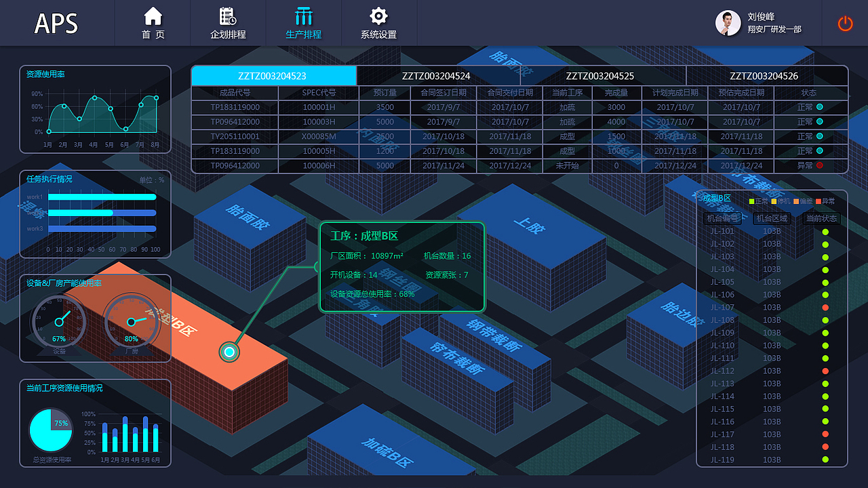Click status indicator of TP183119000 100001H row
This screenshot has width=868, height=488.
pyautogui.click(x=820, y=107)
